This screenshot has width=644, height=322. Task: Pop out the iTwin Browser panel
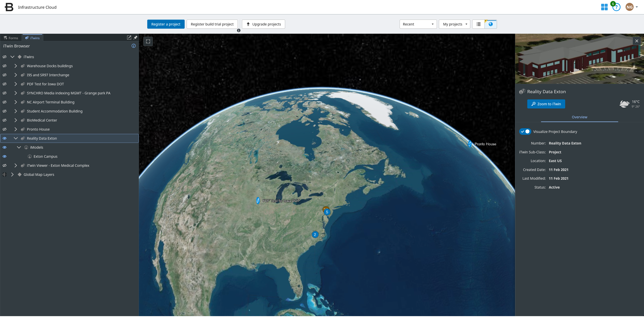tap(129, 38)
